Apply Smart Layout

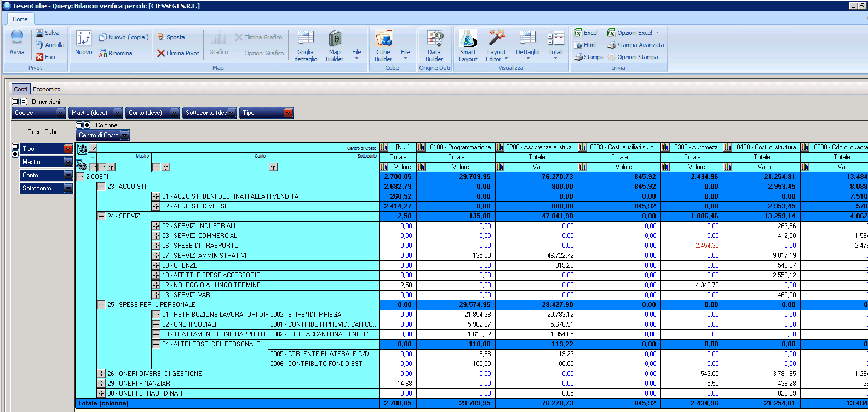click(468, 46)
